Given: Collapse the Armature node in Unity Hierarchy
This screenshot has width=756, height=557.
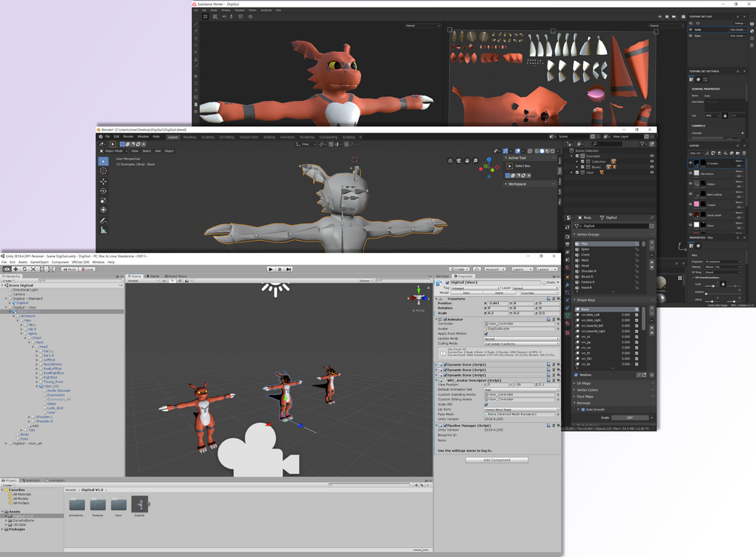Looking at the screenshot, I should tap(15, 316).
